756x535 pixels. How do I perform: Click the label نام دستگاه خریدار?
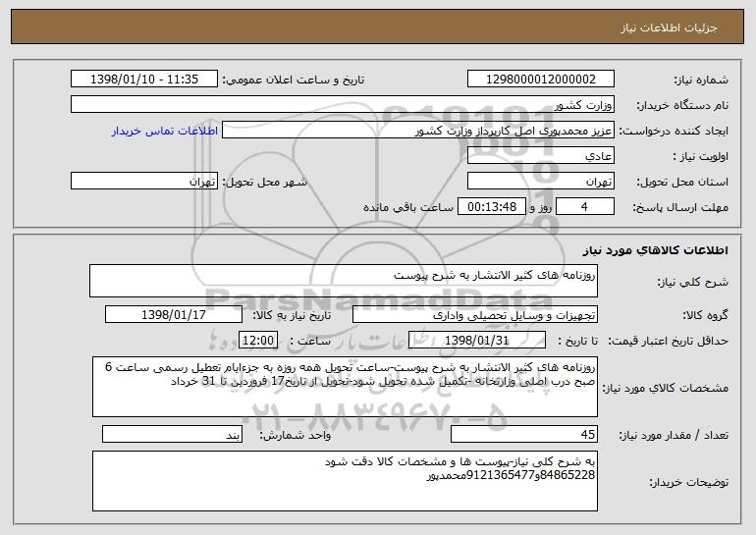pos(683,105)
